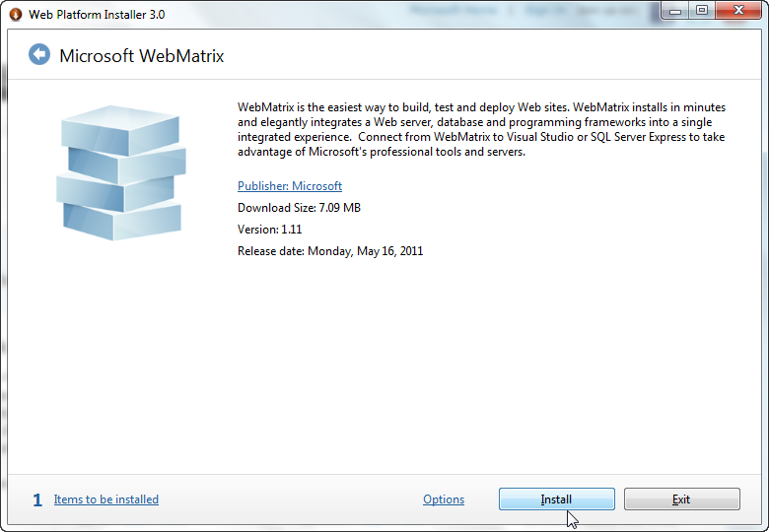Viewport: 769px width, 532px height.
Task: Click the WebMatrix description paragraph
Action: point(481,129)
